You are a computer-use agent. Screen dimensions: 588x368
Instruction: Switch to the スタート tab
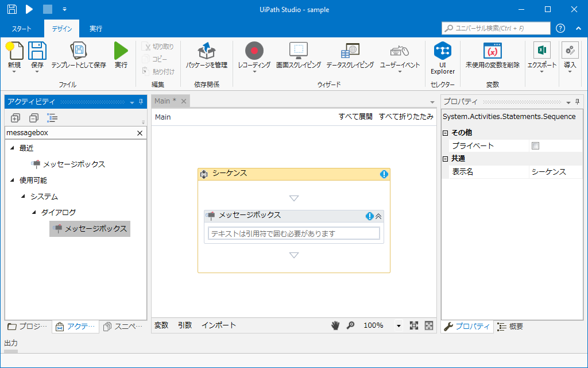coord(22,29)
